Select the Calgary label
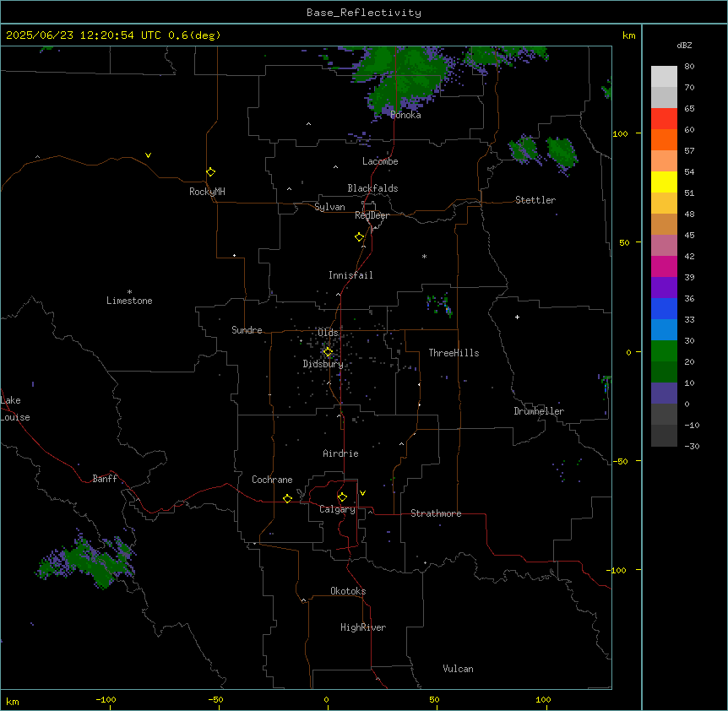Viewport: 728px width, 711px height. point(337,509)
